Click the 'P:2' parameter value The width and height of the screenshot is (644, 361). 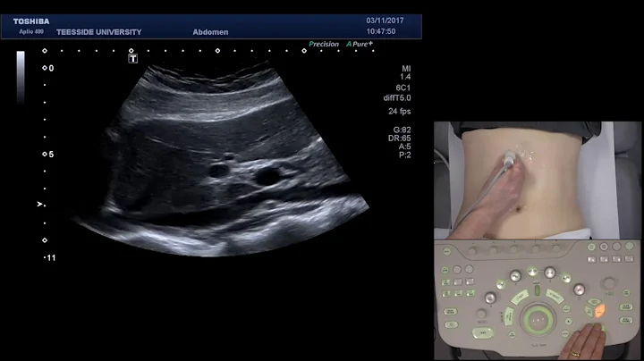(404, 155)
